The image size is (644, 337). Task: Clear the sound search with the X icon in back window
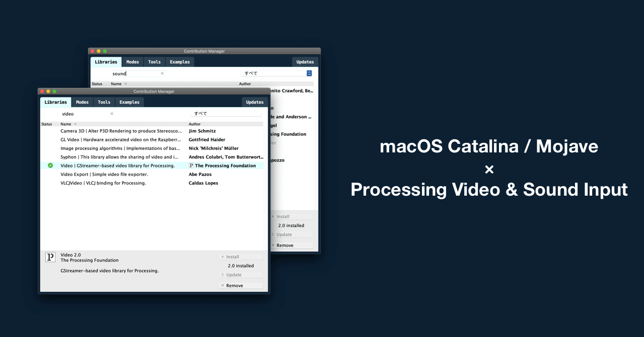pyautogui.click(x=162, y=73)
